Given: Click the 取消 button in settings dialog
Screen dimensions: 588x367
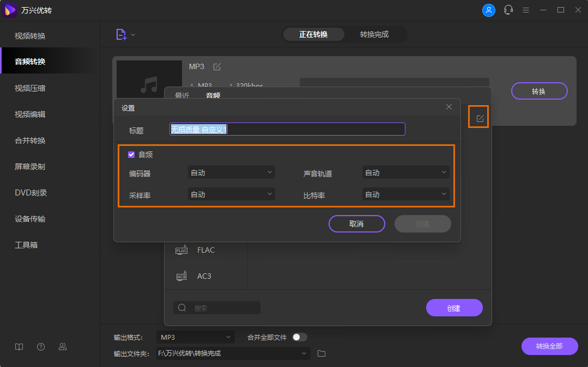Looking at the screenshot, I should point(356,224).
